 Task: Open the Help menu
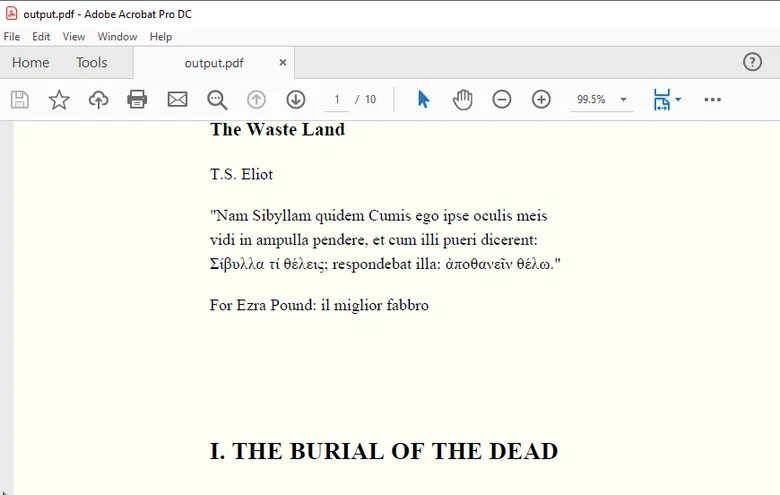(x=161, y=37)
